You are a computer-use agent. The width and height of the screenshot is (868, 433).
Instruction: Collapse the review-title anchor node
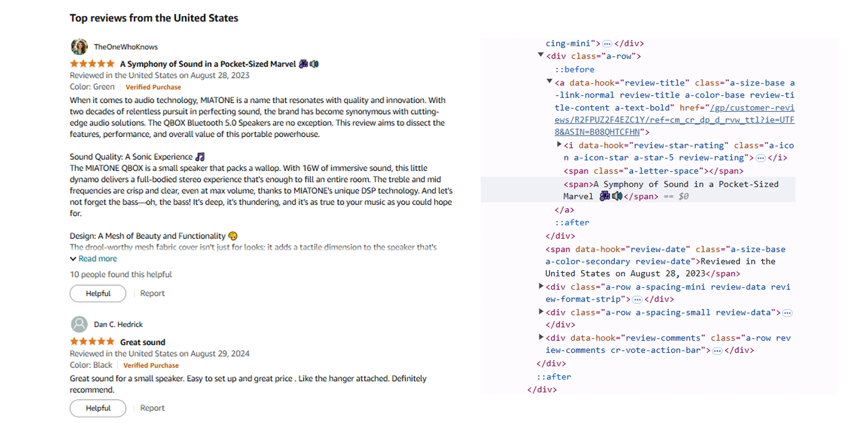549,81
